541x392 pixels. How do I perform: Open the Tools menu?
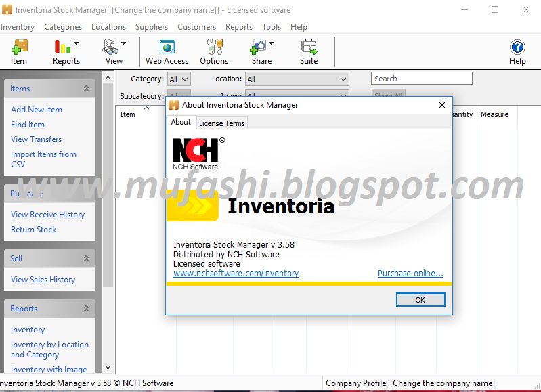(272, 27)
